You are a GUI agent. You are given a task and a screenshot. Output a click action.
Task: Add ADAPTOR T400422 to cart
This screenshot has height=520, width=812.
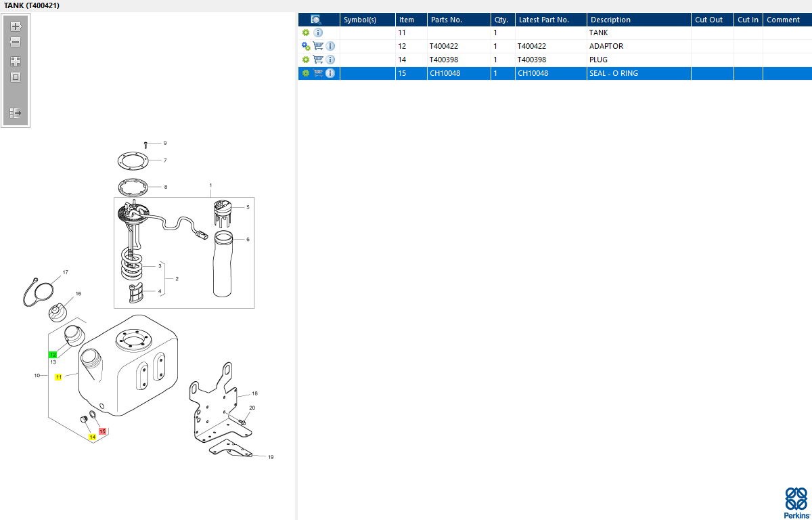click(x=318, y=46)
